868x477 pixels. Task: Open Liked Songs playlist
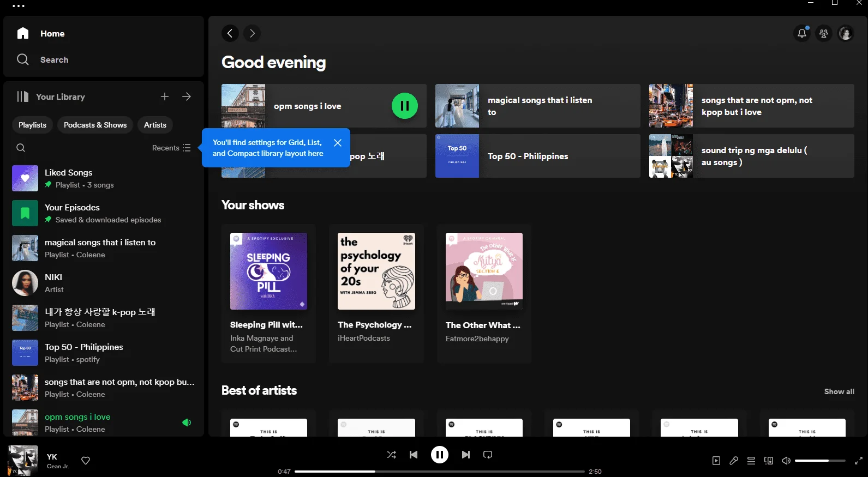tap(104, 178)
